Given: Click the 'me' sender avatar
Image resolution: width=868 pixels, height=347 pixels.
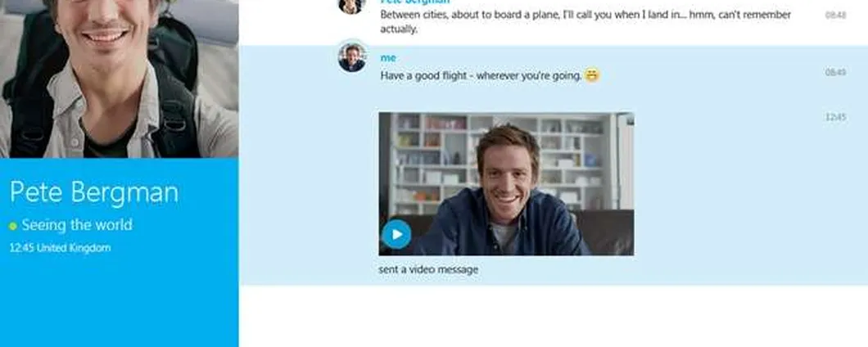Looking at the screenshot, I should [x=352, y=58].
